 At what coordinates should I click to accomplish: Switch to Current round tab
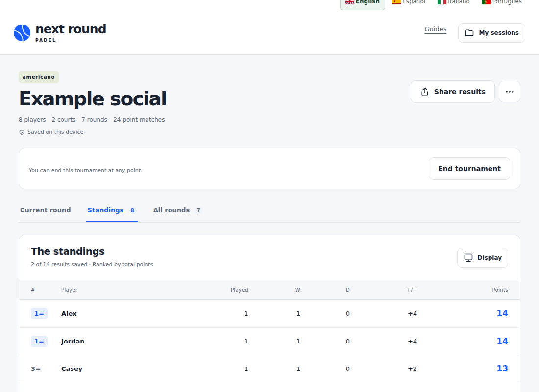[46, 210]
